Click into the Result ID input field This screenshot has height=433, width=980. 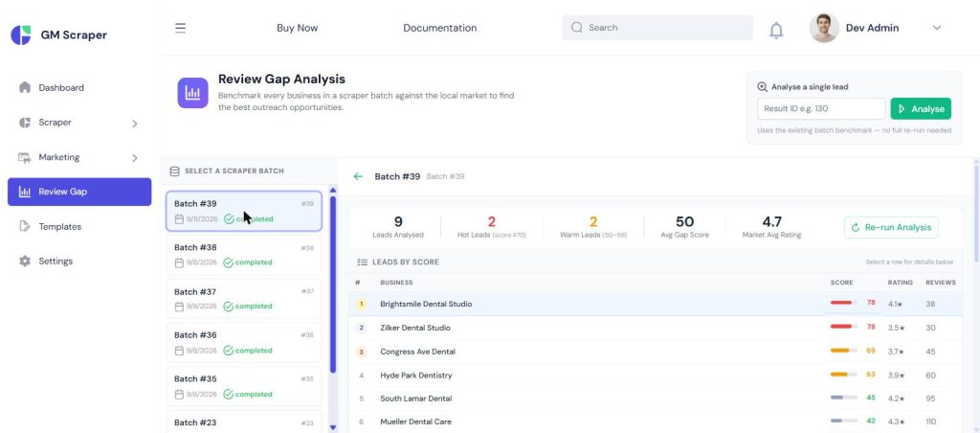click(820, 108)
